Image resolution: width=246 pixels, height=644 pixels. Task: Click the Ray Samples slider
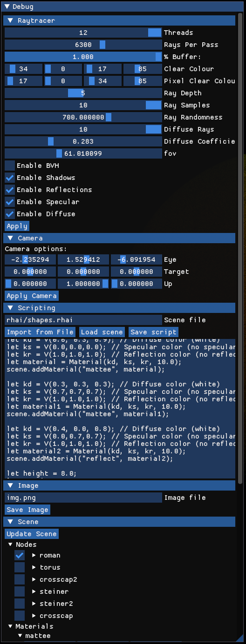(83, 105)
